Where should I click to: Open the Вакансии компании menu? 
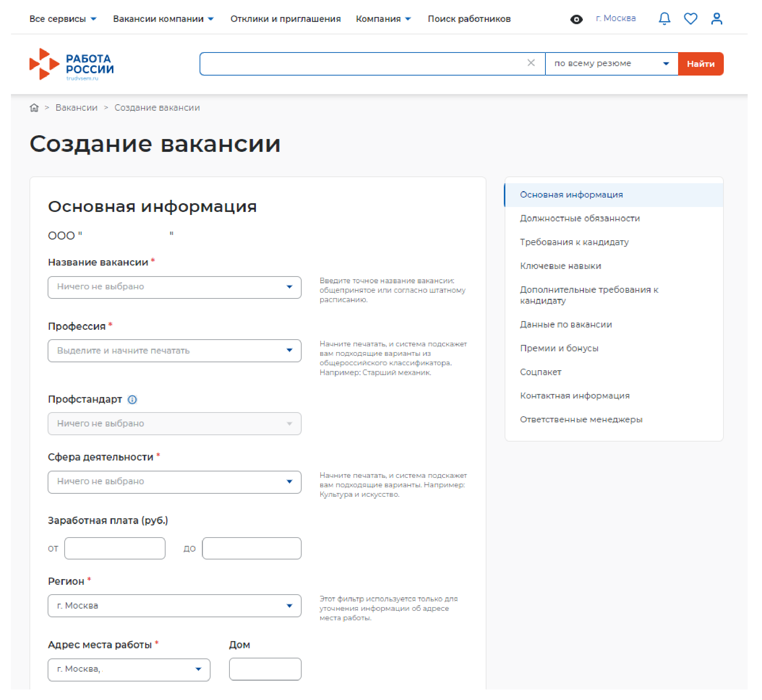163,19
